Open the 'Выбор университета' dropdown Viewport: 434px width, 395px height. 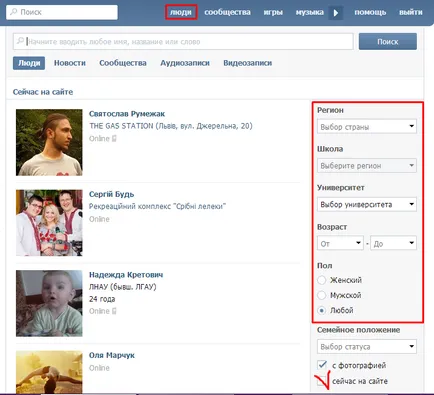[367, 204]
